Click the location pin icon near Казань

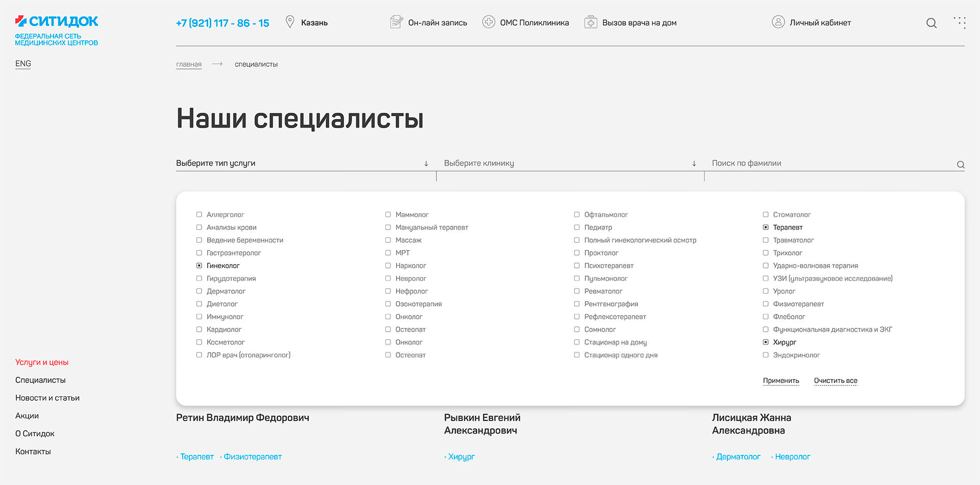pos(290,22)
